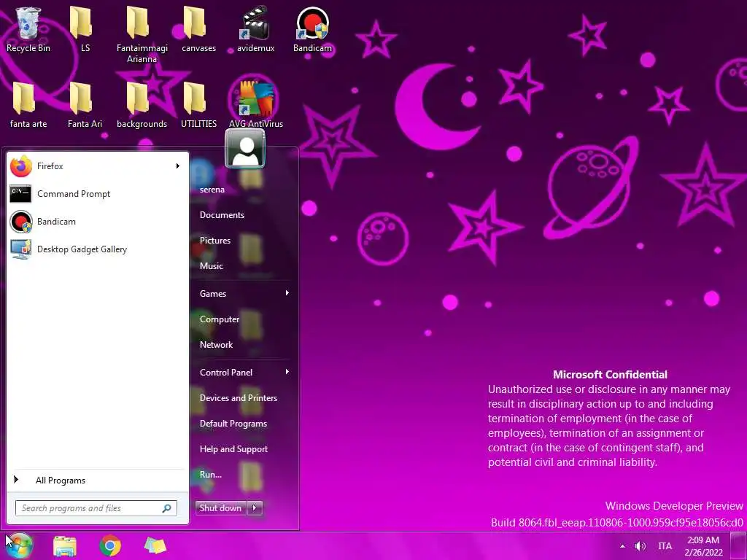Launch Bandicam desktop shortcut

tap(312, 29)
